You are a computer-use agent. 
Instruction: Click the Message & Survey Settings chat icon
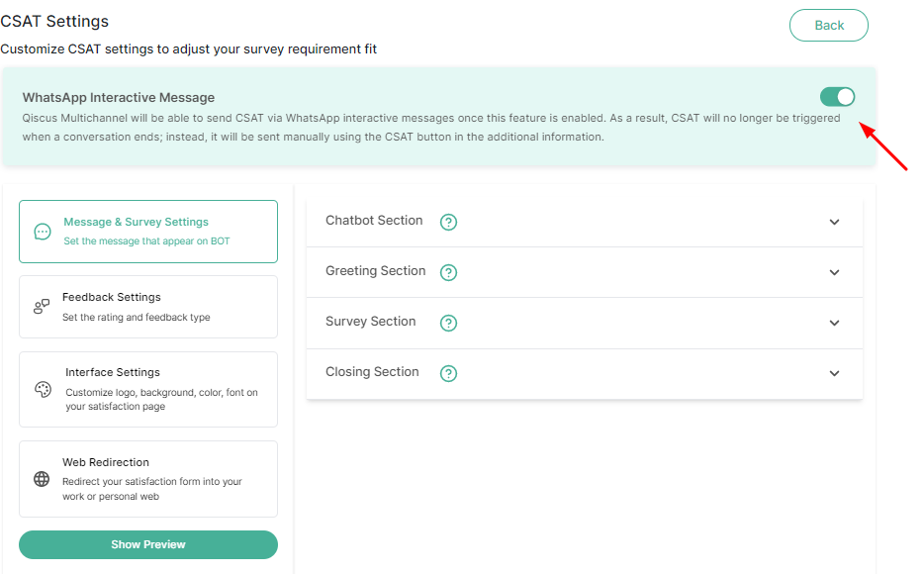(43, 232)
